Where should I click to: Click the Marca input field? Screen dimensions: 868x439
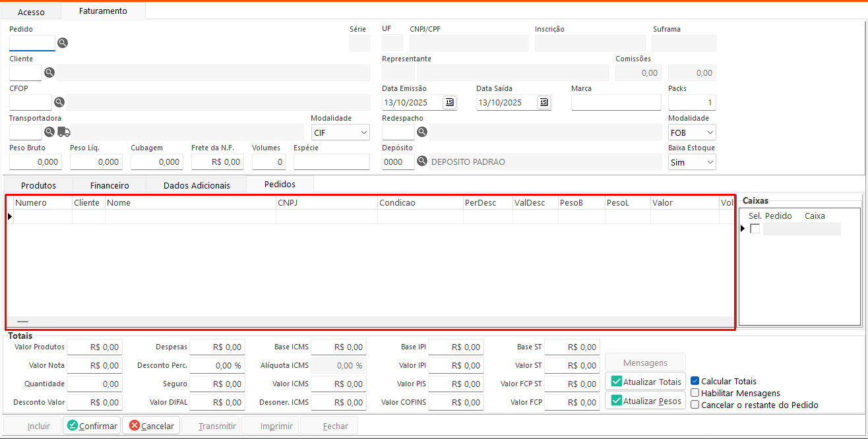616,102
